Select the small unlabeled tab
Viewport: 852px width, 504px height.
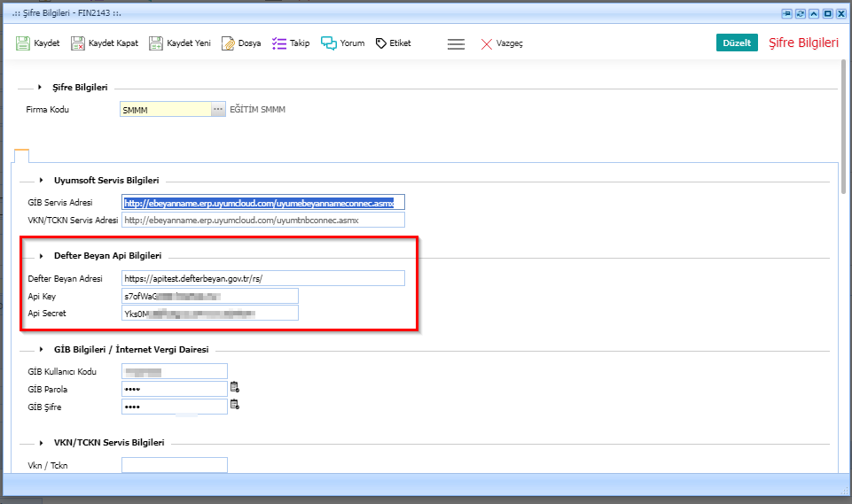(21, 155)
